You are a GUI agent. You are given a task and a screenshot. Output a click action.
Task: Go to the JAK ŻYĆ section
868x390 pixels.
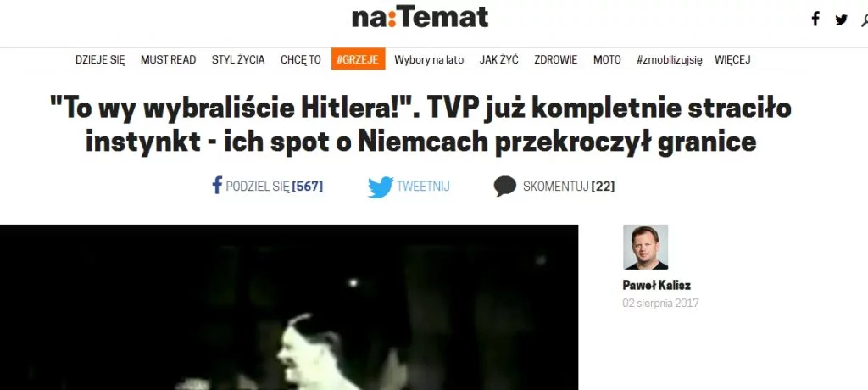498,60
